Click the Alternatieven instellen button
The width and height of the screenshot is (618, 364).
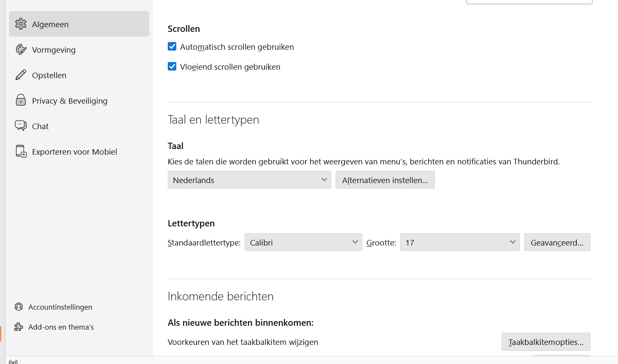click(x=385, y=180)
